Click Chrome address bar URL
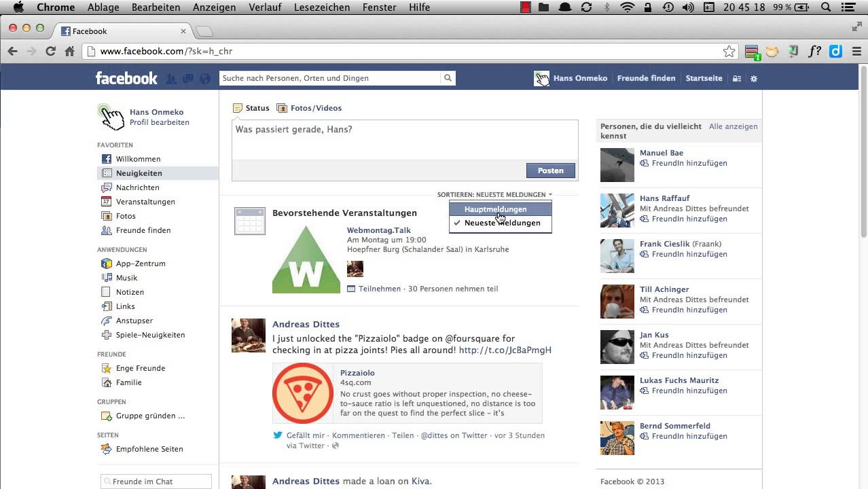Screen dimensions: 868x489 coord(166,51)
